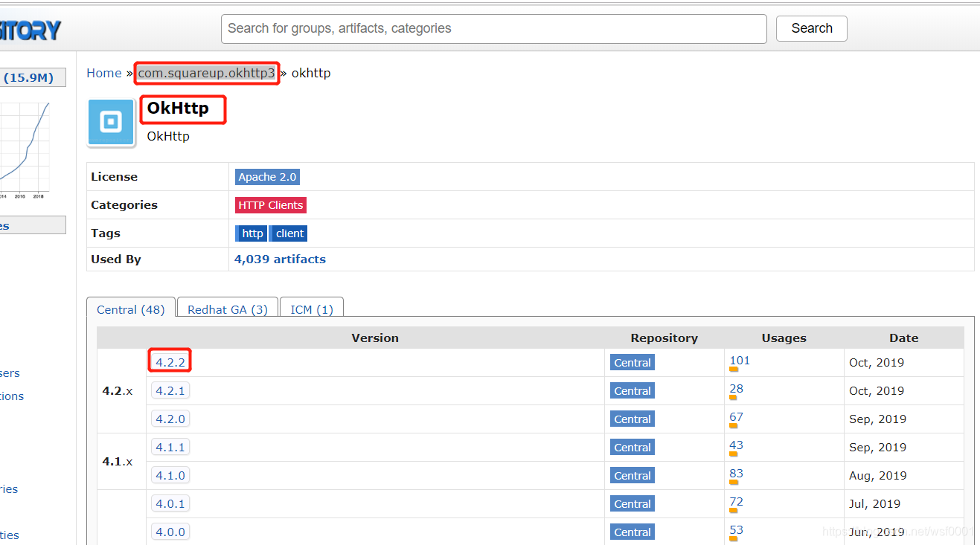Viewport: 980px width, 545px height.
Task: Click the search input field
Action: [x=493, y=28]
